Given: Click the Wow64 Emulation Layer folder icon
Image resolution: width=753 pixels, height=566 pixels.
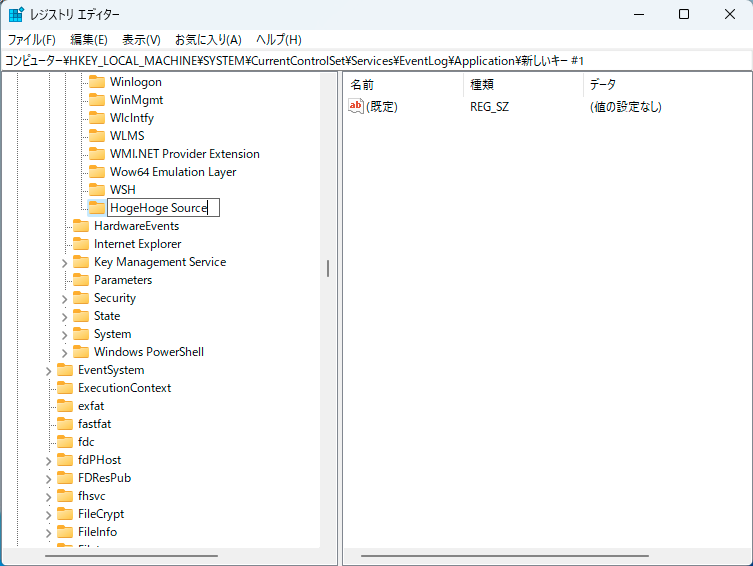Looking at the screenshot, I should pyautogui.click(x=97, y=172).
